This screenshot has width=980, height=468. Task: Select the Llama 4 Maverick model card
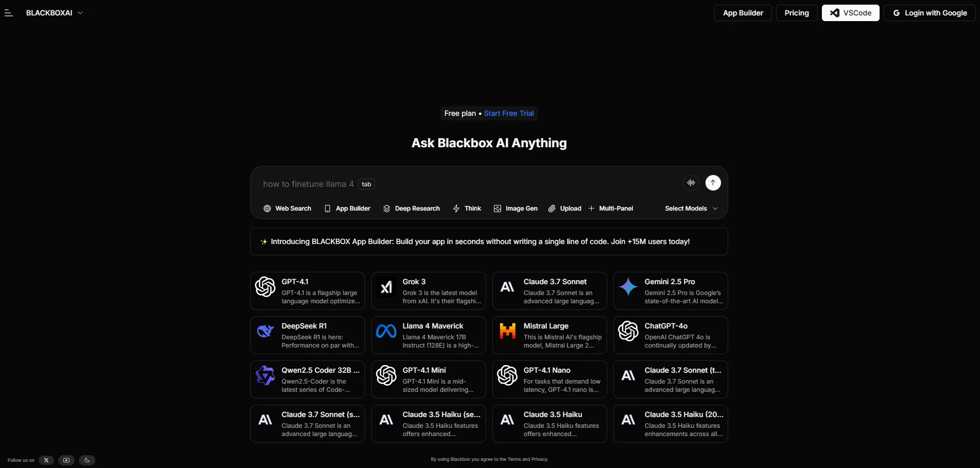pyautogui.click(x=428, y=335)
